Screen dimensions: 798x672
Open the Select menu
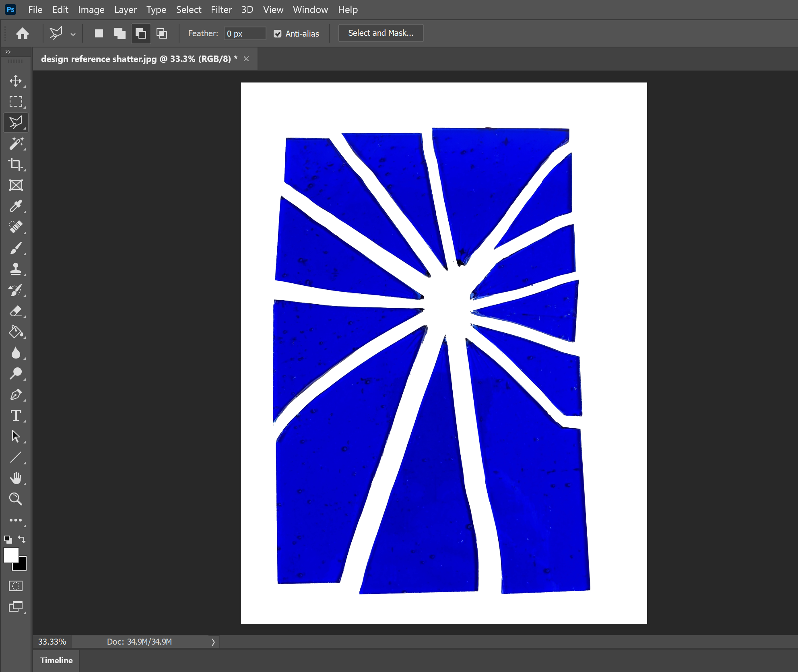coord(189,9)
